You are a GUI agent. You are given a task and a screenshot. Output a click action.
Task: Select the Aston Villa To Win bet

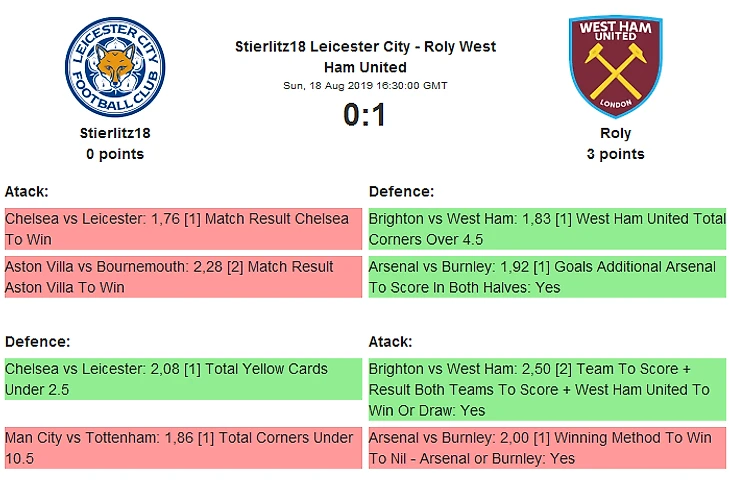coord(182,277)
